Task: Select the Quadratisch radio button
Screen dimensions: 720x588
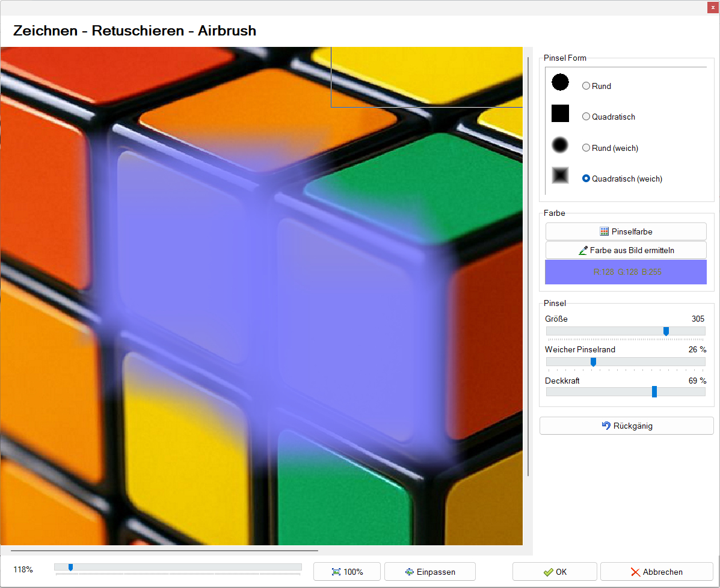Action: pos(586,117)
